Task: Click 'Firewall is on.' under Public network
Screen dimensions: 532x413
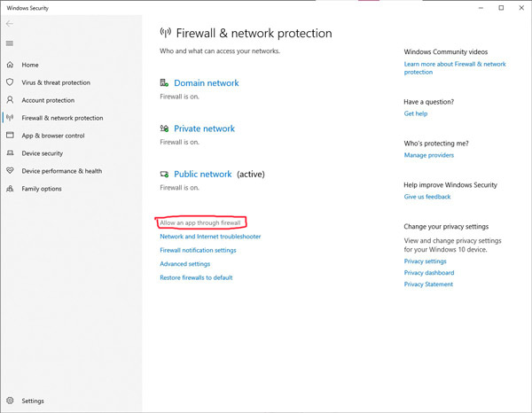Action: [x=179, y=188]
